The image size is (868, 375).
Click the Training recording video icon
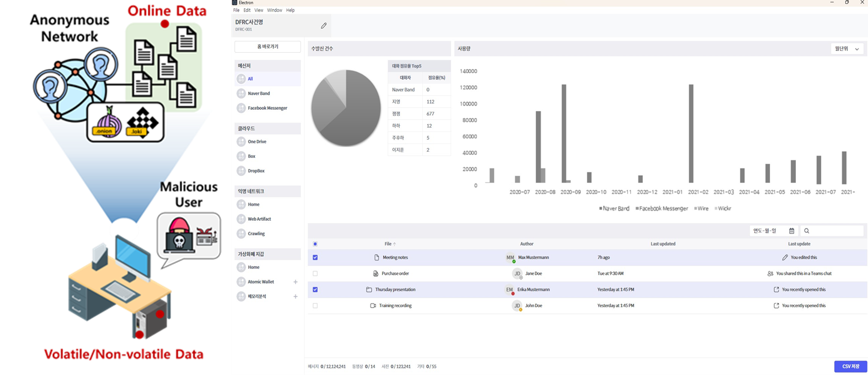point(373,305)
